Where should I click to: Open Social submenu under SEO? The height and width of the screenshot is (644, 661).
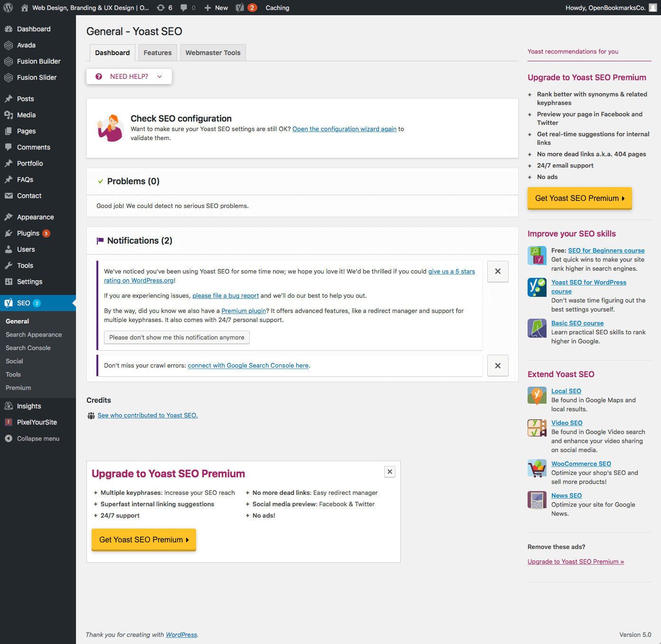pos(14,361)
